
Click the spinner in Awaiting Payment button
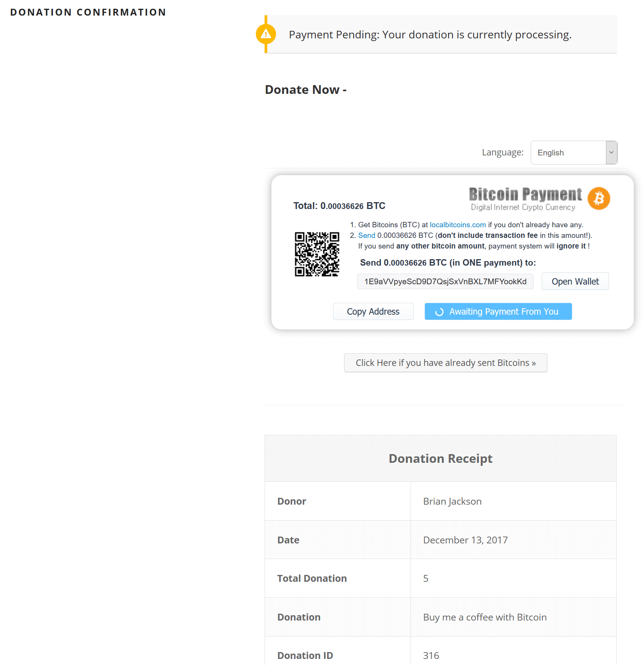tap(440, 312)
